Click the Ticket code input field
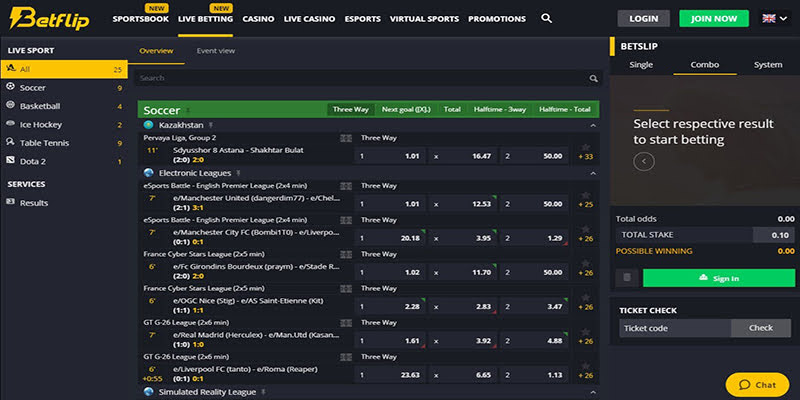800x400 pixels. [674, 328]
